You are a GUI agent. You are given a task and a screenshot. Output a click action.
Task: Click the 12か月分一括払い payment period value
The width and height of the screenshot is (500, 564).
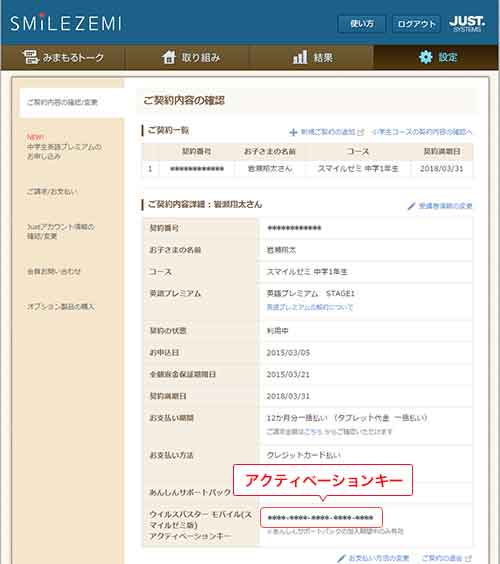297,418
